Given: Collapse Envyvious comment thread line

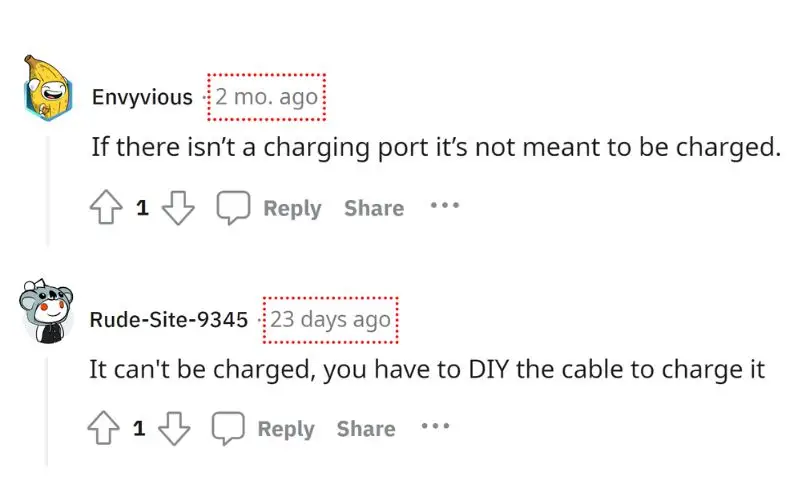Looking at the screenshot, I should [48, 191].
